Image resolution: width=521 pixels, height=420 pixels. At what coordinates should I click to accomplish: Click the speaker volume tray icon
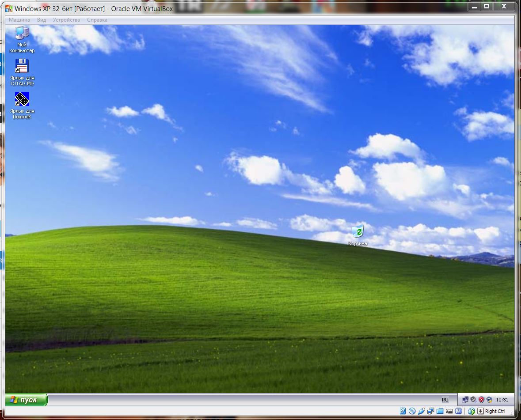point(473,400)
